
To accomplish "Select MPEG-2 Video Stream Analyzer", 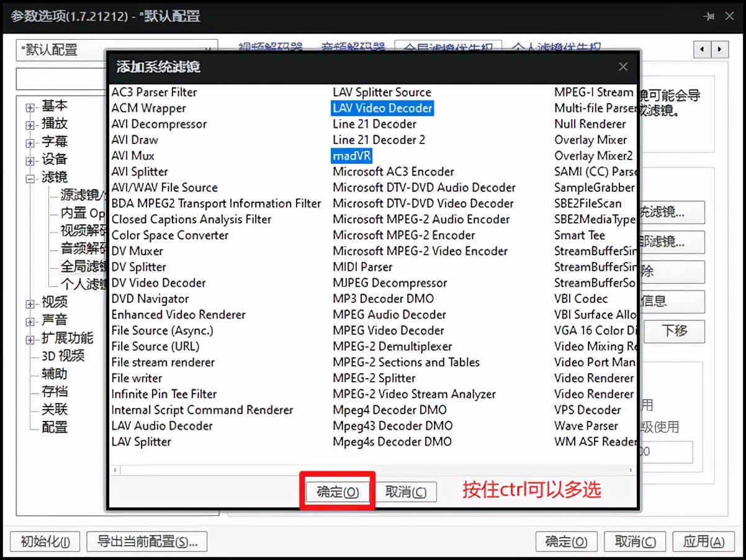I will (x=415, y=394).
